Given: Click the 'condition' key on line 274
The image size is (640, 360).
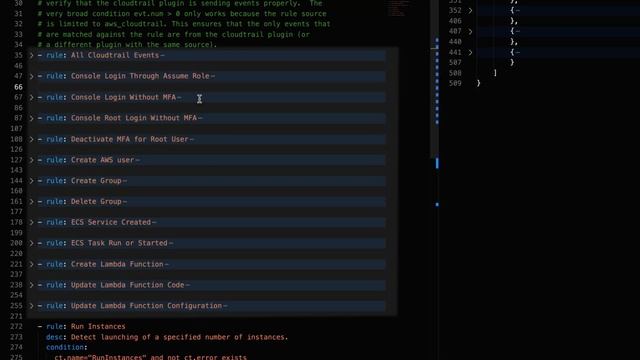Looking at the screenshot, I should tap(65, 347).
